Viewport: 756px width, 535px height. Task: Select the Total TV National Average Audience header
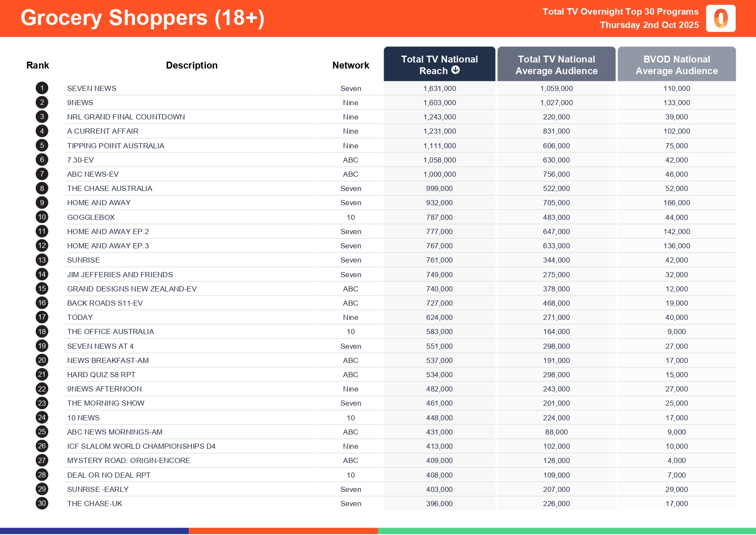[x=556, y=65]
